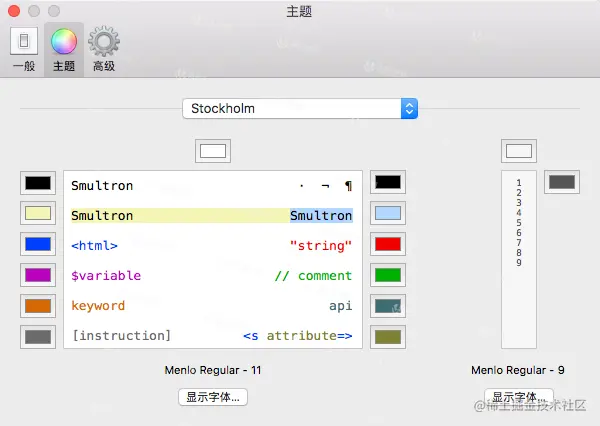Click 显示字体 button under Menlo Regular - 9
Viewport: 600px width, 426px height.
pos(519,397)
